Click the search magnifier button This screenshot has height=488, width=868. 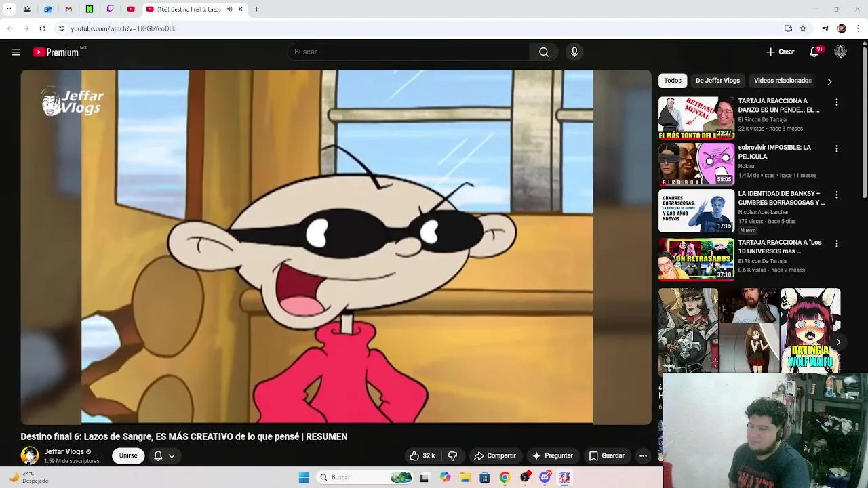(x=544, y=52)
